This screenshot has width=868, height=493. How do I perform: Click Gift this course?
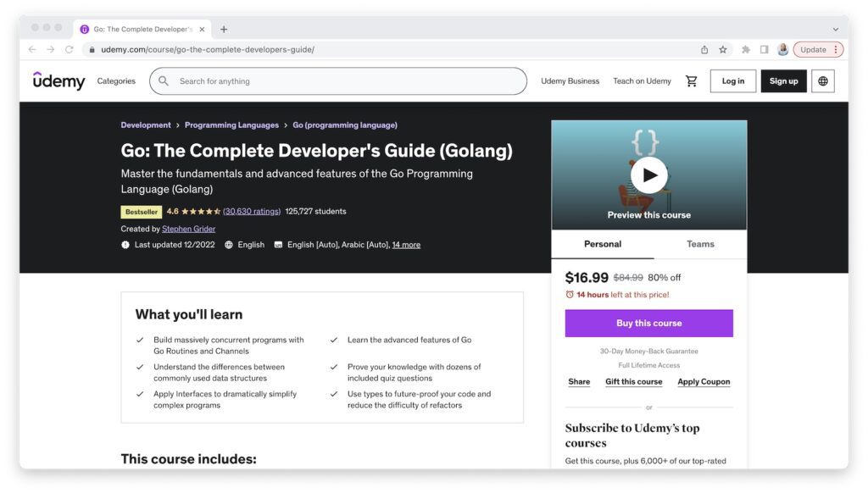click(x=634, y=382)
